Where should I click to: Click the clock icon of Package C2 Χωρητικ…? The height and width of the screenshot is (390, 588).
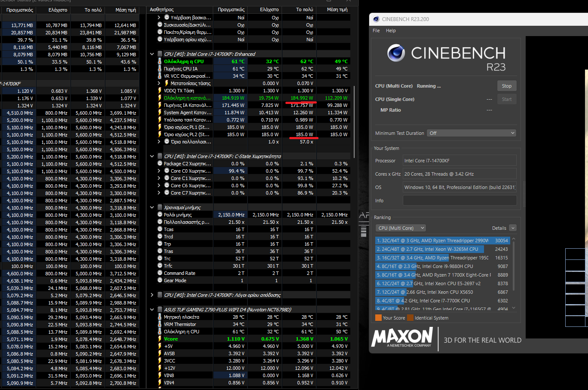pyautogui.click(x=160, y=164)
